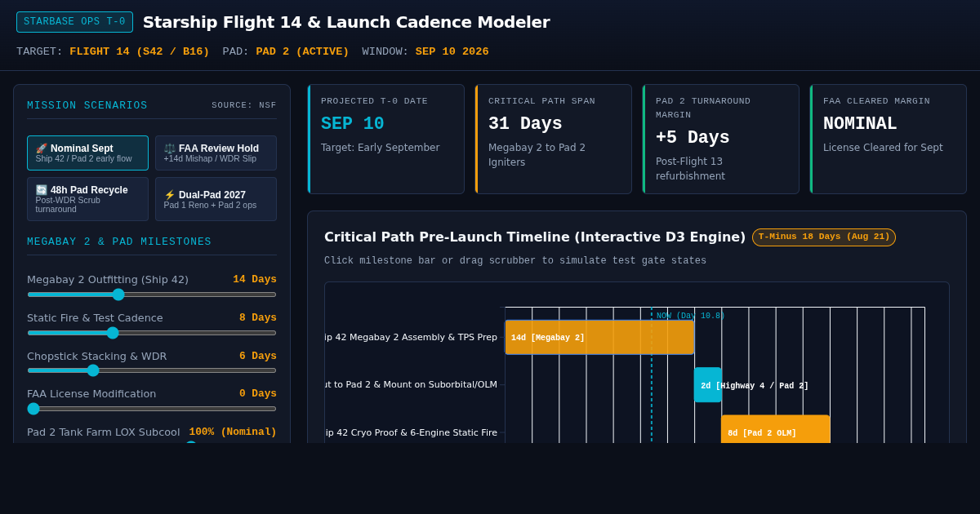Screen dimensions: 980x514
Task: Open the Projected T-0 Date card
Action: [x=386, y=139]
